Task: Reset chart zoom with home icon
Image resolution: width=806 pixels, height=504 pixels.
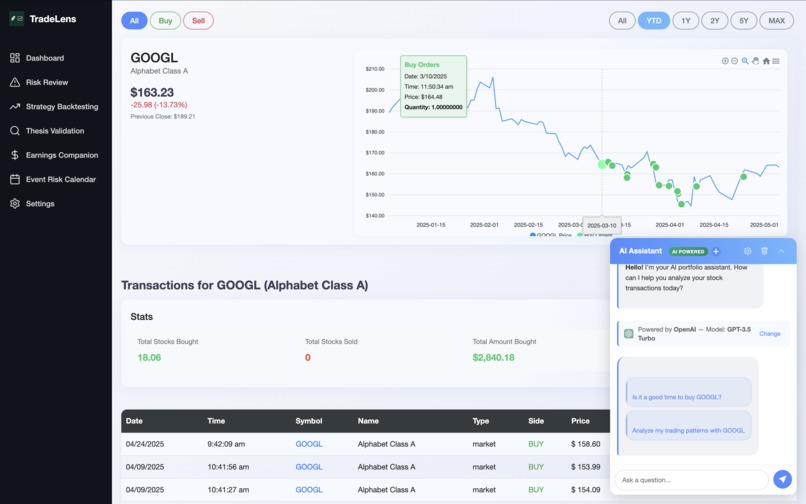Action: [x=766, y=61]
